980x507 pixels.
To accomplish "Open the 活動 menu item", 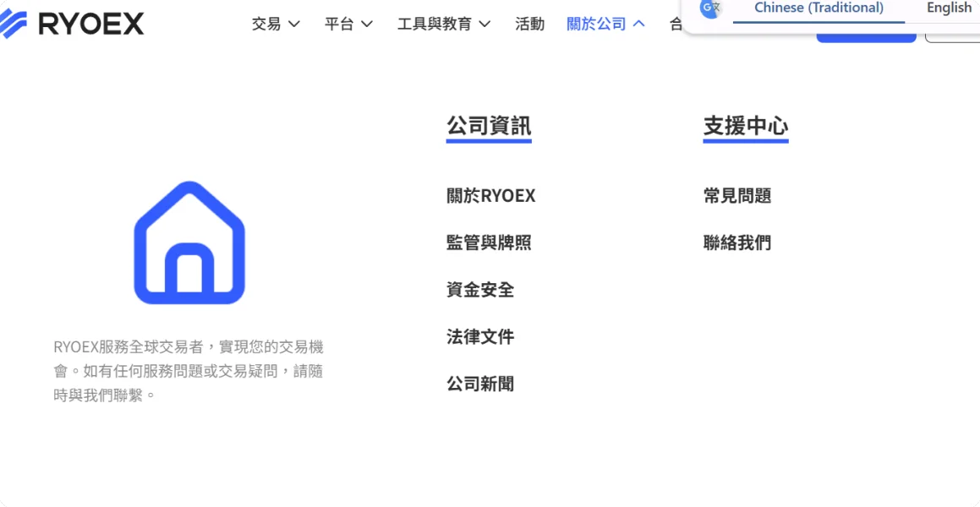I will (530, 25).
